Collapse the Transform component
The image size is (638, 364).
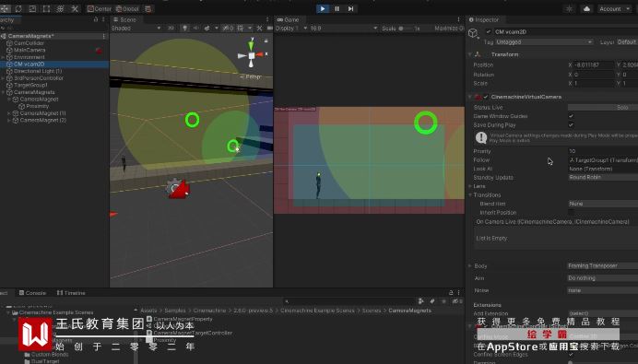(x=470, y=54)
